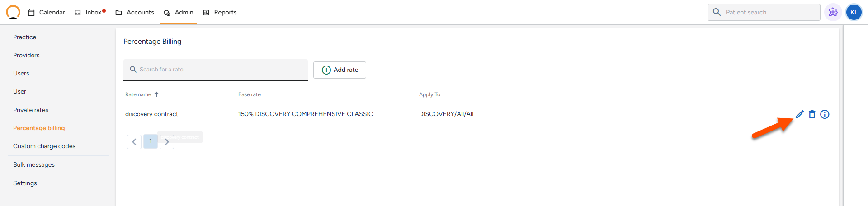Screen dimensions: 868x206
Task: Switch to the Reports tab
Action: coord(220,12)
